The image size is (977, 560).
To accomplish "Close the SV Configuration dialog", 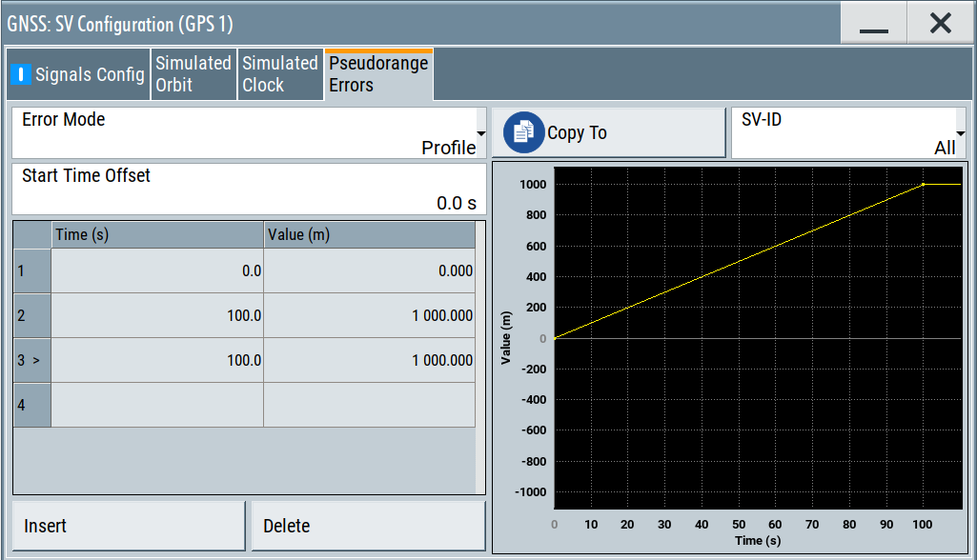I will click(x=940, y=23).
